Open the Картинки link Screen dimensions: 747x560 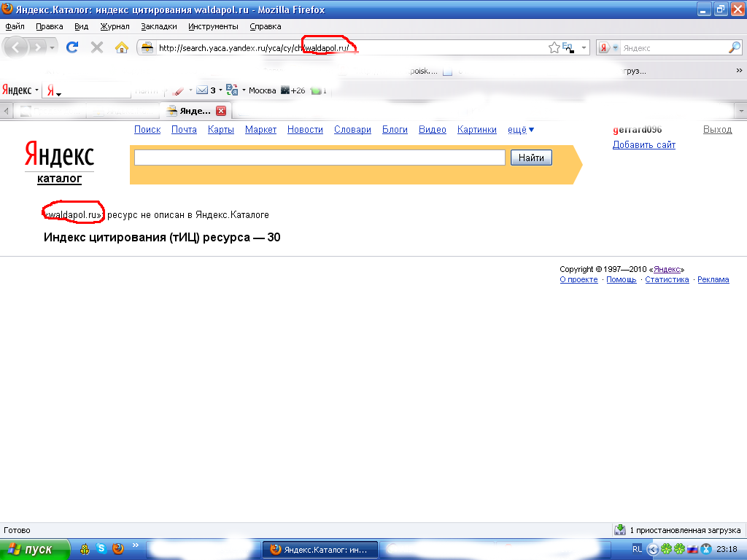point(477,130)
